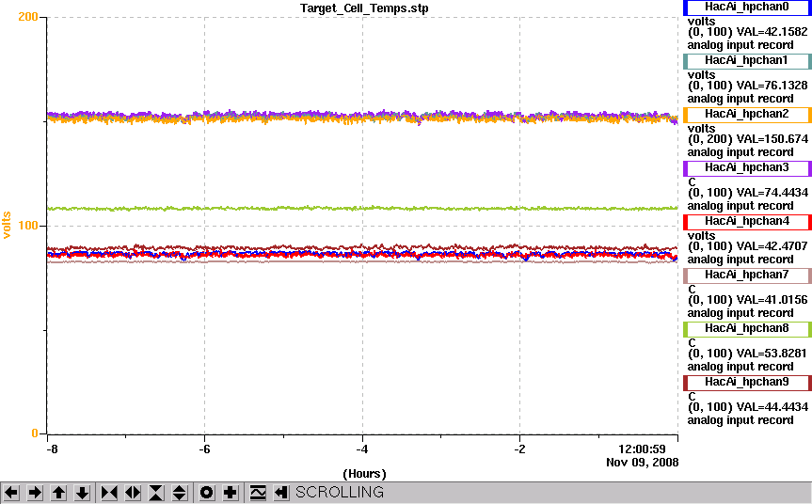Viewport: 812px width, 504px height.
Task: Click the -8 x-axis tick label
Action: 52,449
